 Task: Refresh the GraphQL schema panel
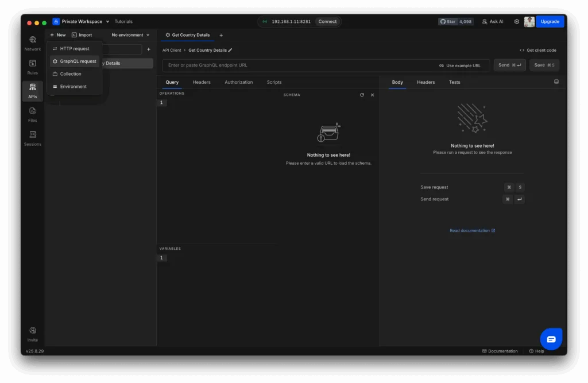[362, 95]
